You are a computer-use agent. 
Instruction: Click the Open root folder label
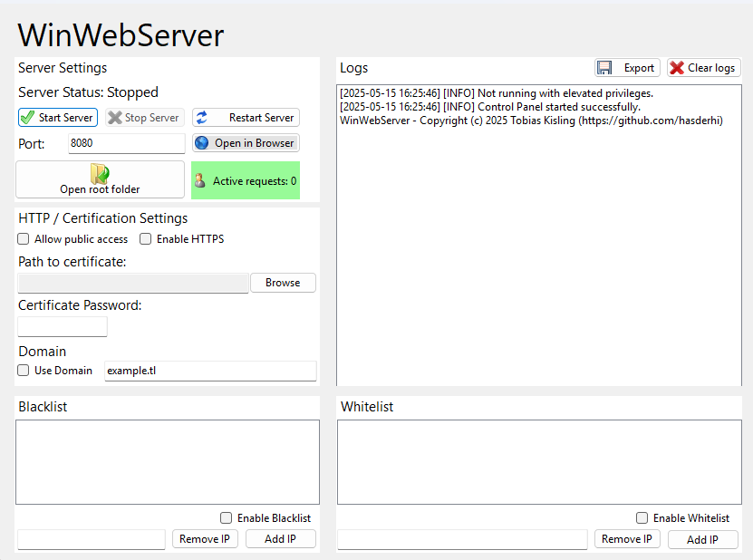(x=100, y=189)
